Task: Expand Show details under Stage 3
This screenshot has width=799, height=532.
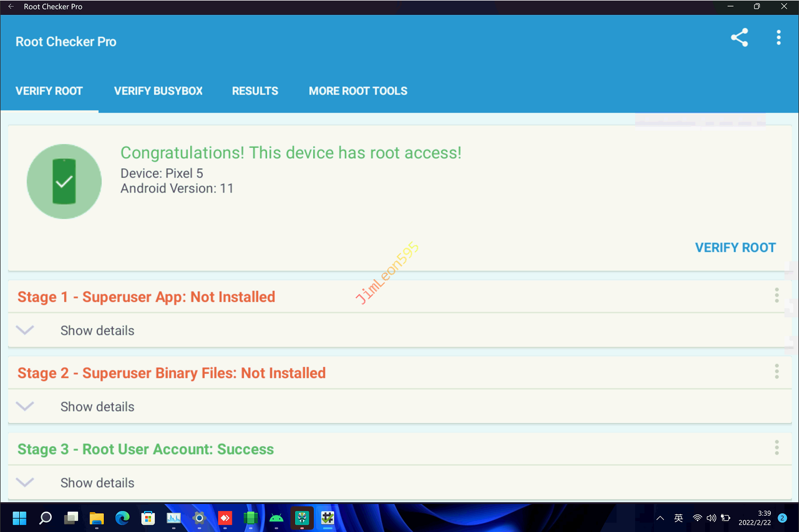Action: (x=97, y=483)
